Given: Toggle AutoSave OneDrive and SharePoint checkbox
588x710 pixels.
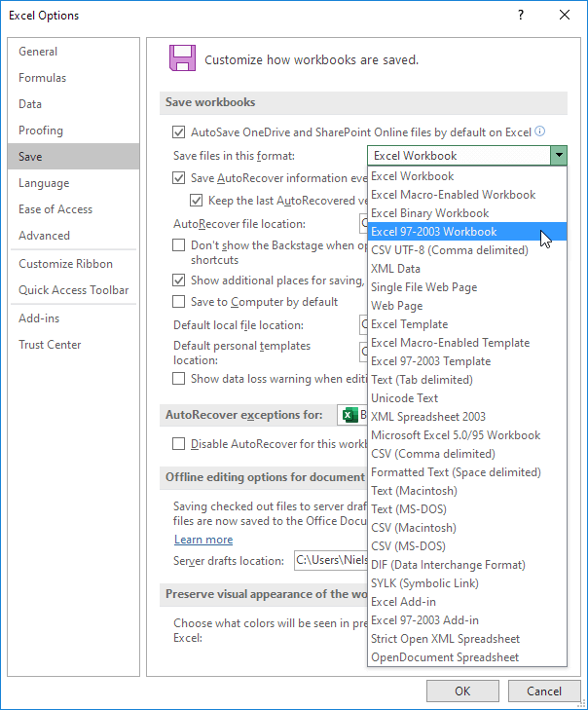Looking at the screenshot, I should tap(179, 131).
